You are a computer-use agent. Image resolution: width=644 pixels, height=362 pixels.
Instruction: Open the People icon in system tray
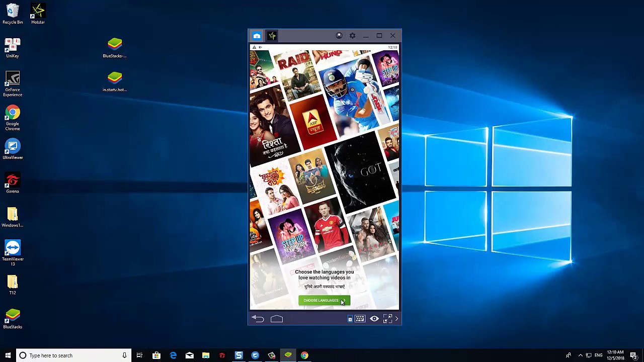[569, 355]
